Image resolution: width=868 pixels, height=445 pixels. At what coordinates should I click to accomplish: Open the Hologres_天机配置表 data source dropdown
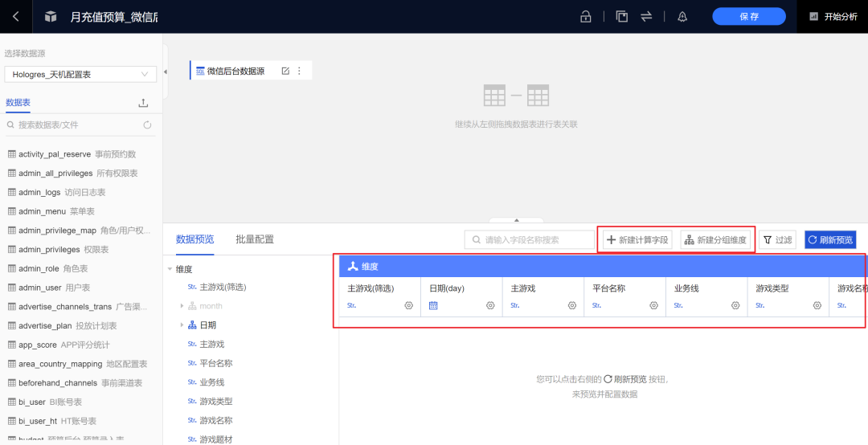[x=80, y=74]
